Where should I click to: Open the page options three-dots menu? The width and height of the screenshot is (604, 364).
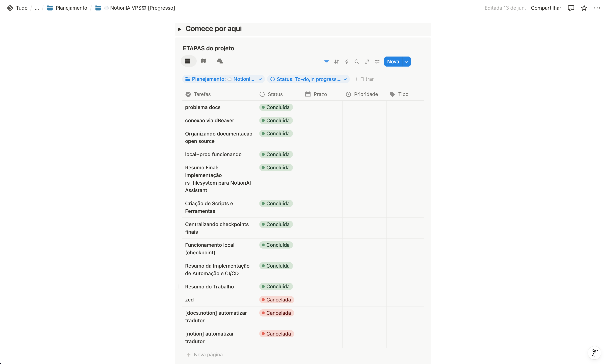pyautogui.click(x=597, y=8)
